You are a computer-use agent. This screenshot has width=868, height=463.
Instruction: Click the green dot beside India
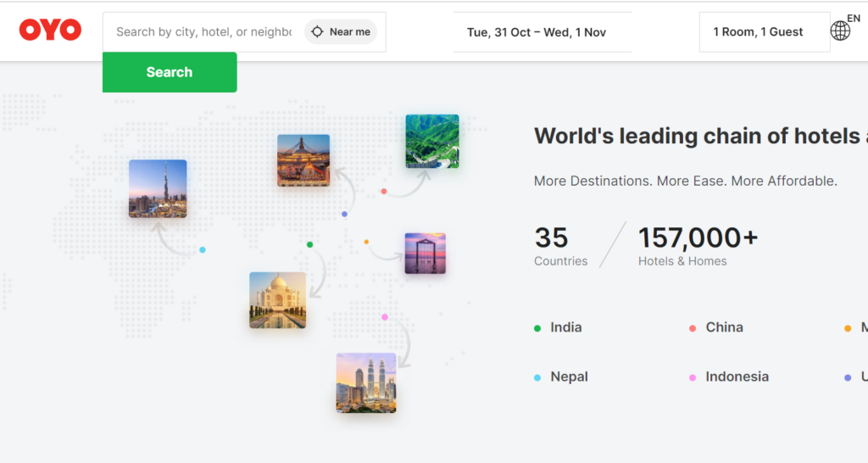[x=537, y=328]
